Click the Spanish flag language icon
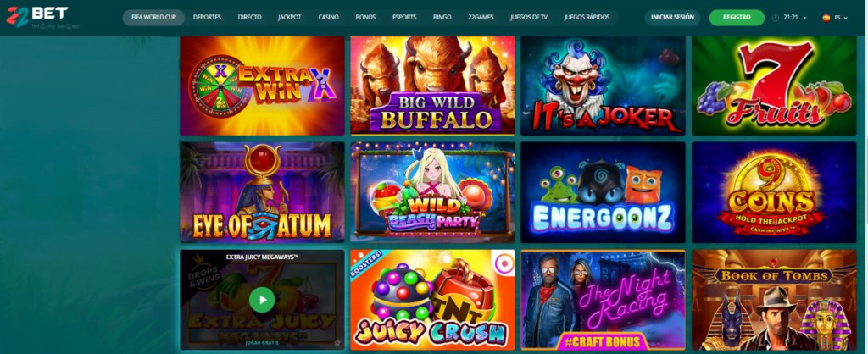The image size is (868, 354). click(x=826, y=18)
